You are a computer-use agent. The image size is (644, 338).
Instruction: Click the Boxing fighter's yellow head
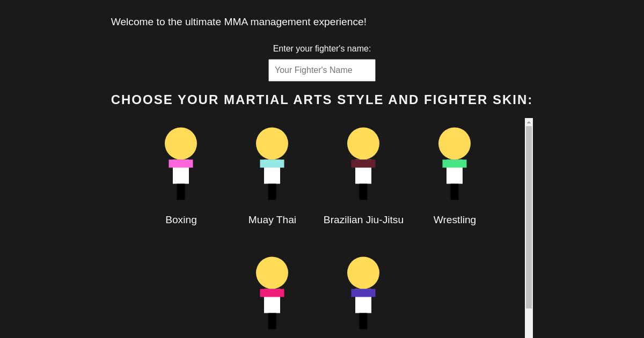pos(181,143)
